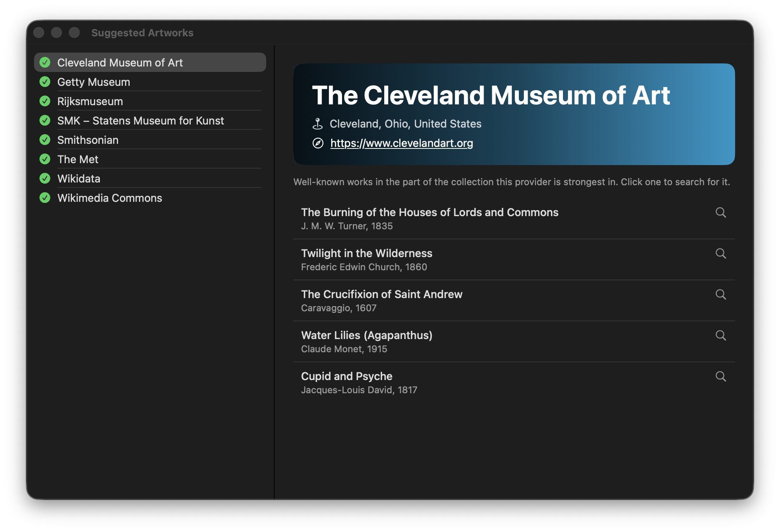The height and width of the screenshot is (532, 780).
Task: Click the 'Suggested Artworks' window title
Action: point(142,33)
